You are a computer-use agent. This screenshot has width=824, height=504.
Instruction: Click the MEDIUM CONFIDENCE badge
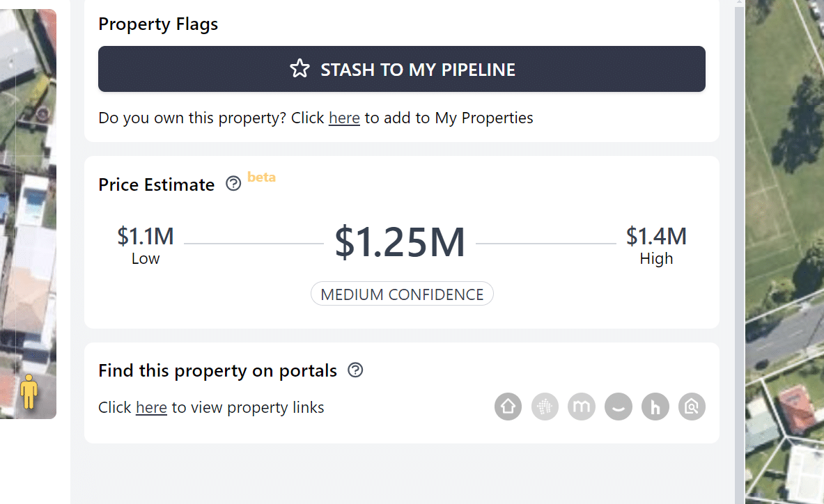tap(402, 294)
